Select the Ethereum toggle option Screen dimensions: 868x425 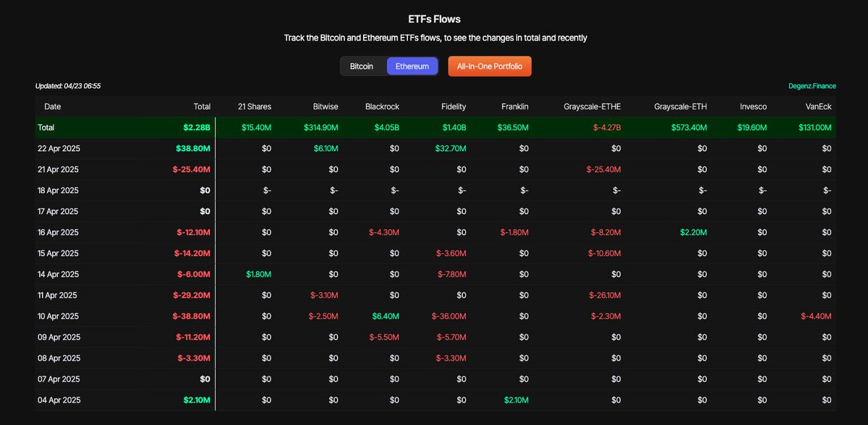pyautogui.click(x=412, y=66)
